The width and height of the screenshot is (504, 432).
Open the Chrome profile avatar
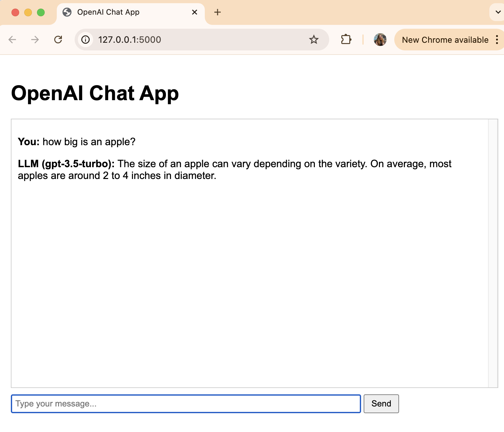click(x=380, y=40)
